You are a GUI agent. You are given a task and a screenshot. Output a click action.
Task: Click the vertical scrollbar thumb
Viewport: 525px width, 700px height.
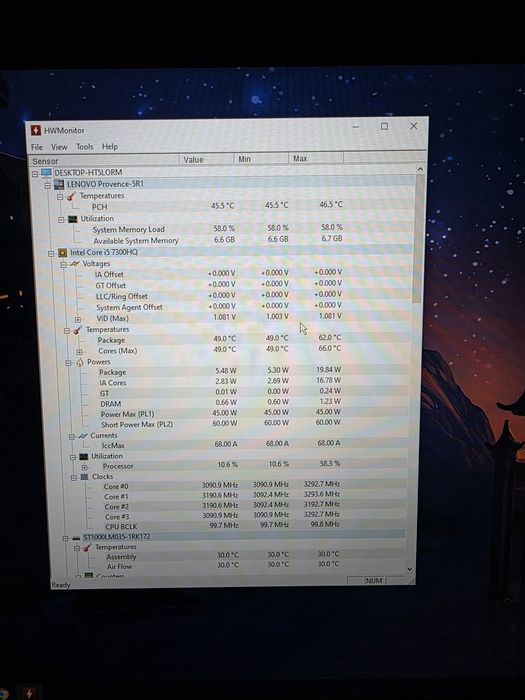pos(418,239)
